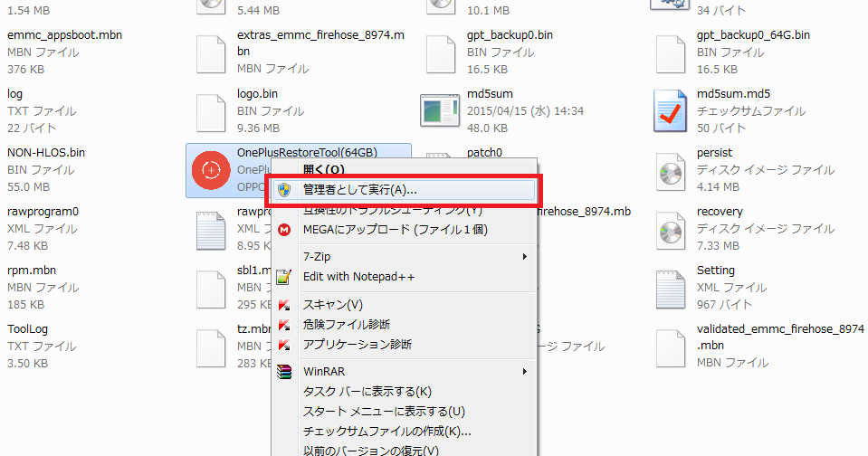Click the md5sum application icon
This screenshot has height=456, width=868.
tap(440, 110)
